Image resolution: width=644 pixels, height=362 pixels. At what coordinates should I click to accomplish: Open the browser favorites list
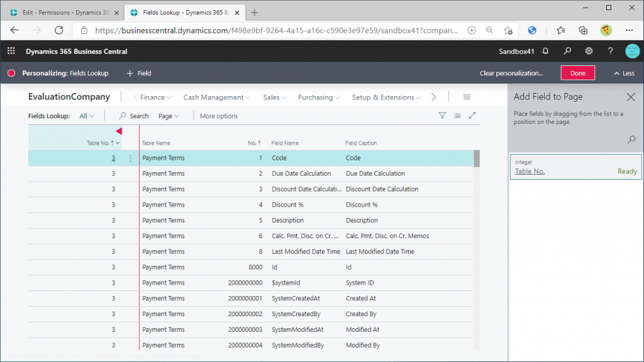(x=560, y=30)
